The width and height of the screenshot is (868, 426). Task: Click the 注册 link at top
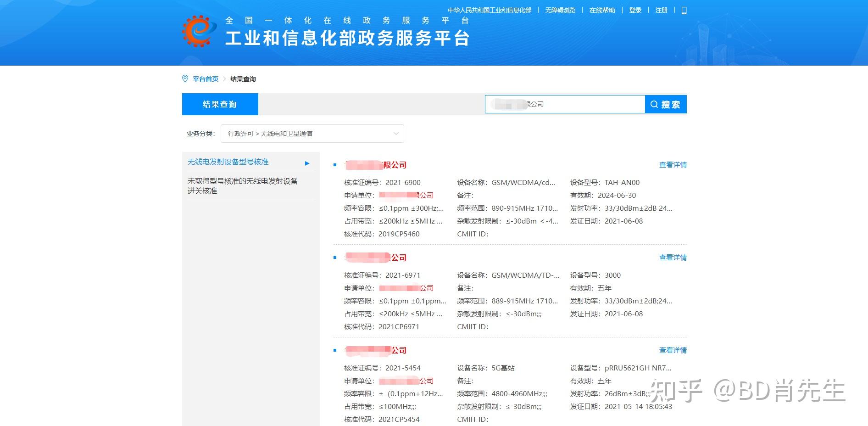pos(661,10)
